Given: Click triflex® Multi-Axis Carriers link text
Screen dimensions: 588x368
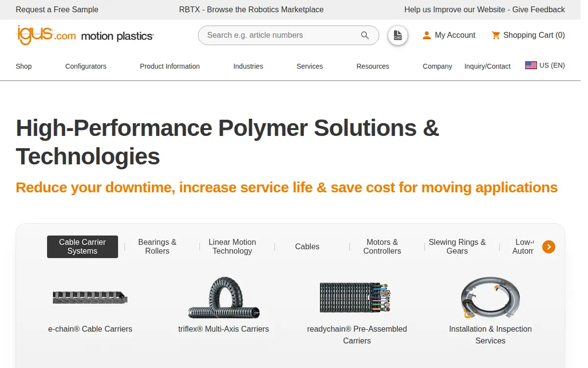Looking at the screenshot, I should click(223, 329).
